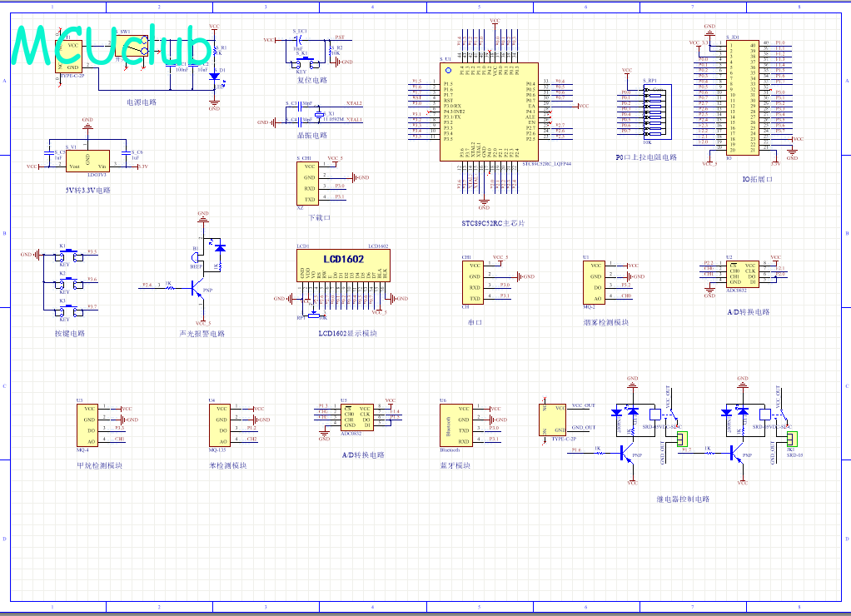Select the S_RP1 10K pull-up resistor pack
Screen dimensions: 851x616
pos(657,112)
